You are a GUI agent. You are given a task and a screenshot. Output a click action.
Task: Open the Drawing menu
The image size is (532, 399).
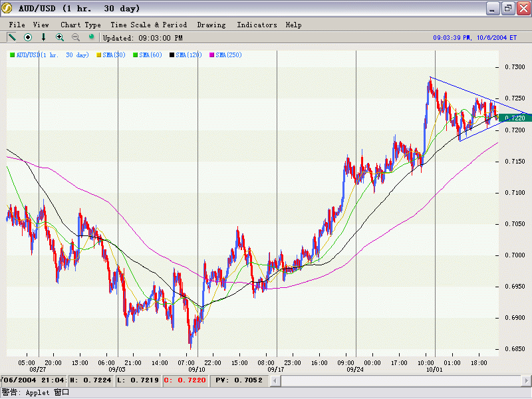[x=211, y=25]
